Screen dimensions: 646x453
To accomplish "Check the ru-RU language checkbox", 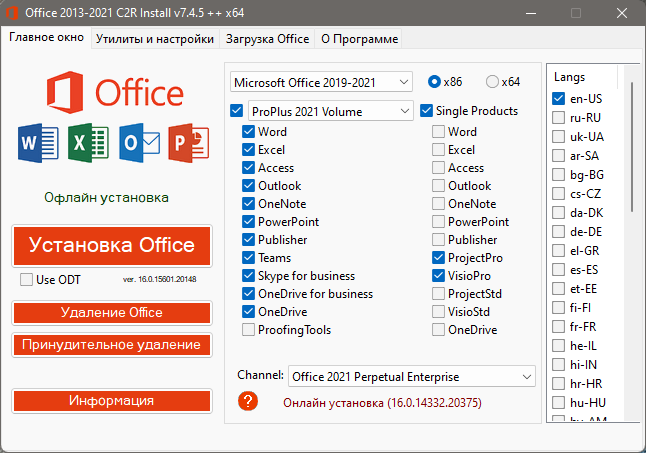I will click(559, 117).
